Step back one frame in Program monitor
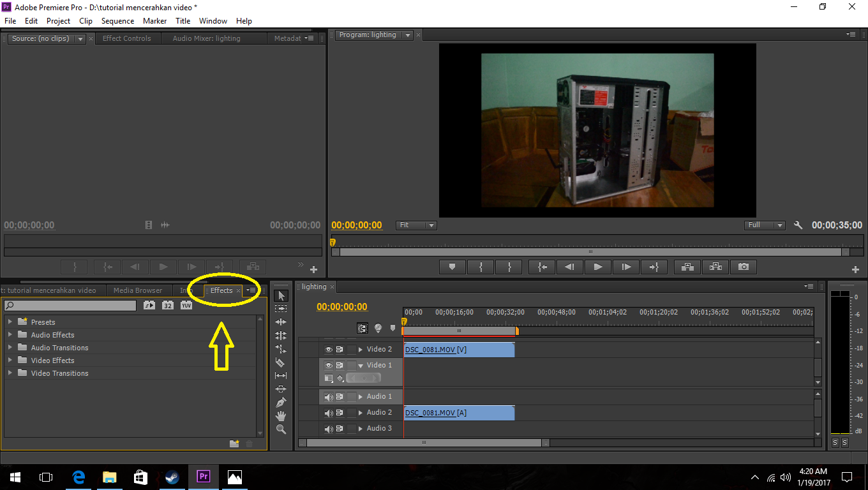Viewport: 868px width, 490px height. pyautogui.click(x=570, y=267)
